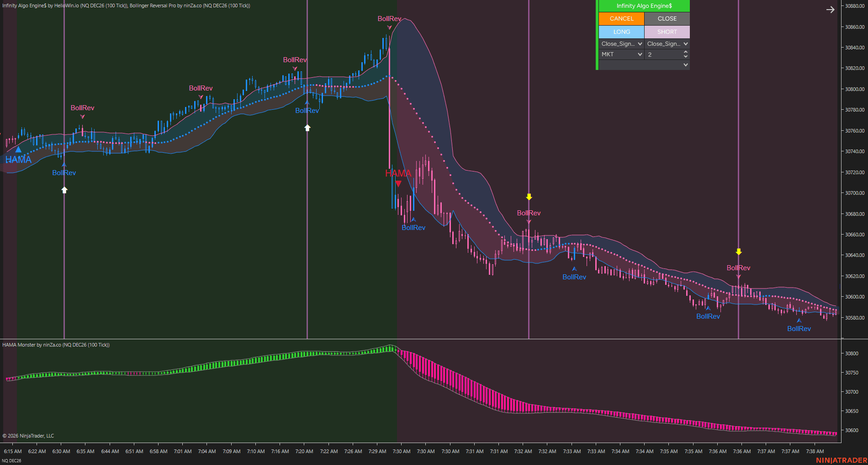Click the red HAMA down-triangle signal marker
This screenshot has width=868, height=465.
pos(398,184)
